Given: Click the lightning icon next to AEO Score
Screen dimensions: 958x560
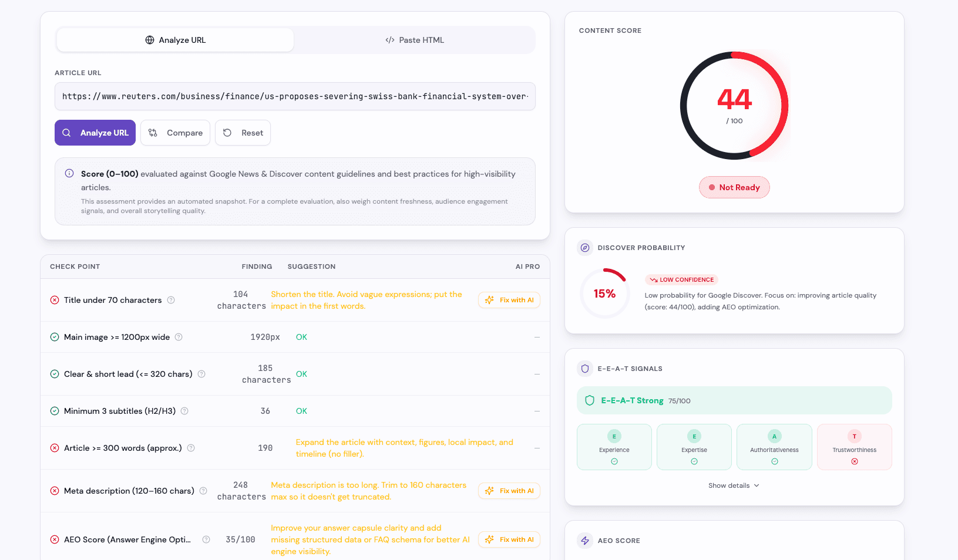Looking at the screenshot, I should point(585,540).
